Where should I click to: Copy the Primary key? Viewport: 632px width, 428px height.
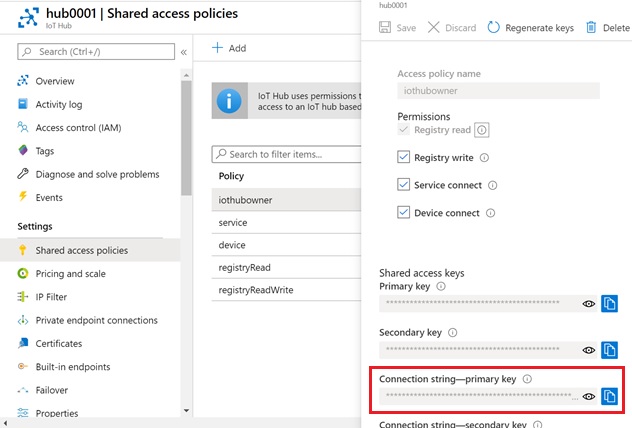point(609,303)
